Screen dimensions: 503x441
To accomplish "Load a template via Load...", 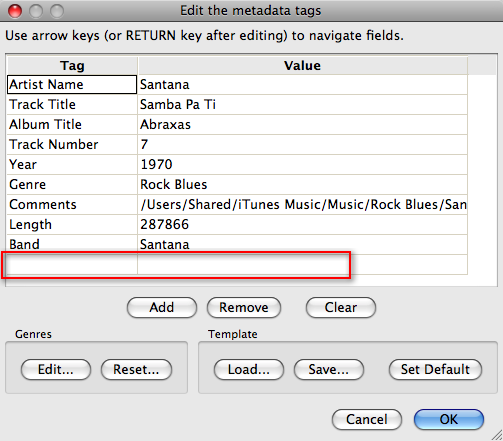I will 249,369.
